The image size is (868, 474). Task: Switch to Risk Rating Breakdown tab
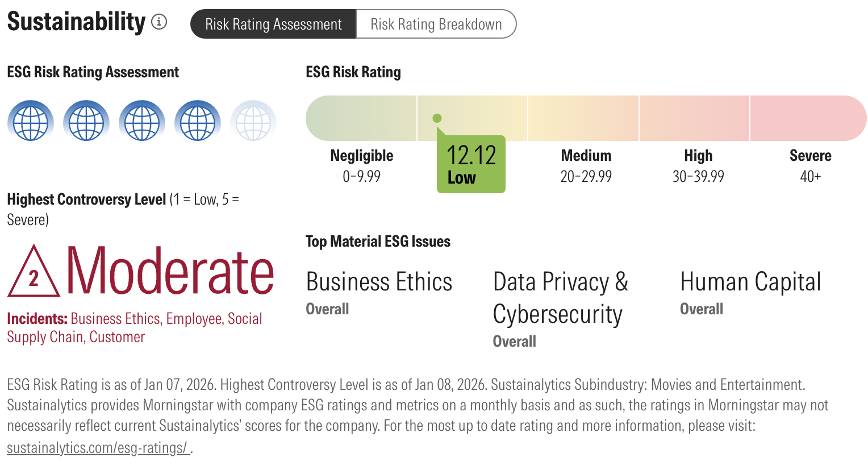coord(436,24)
